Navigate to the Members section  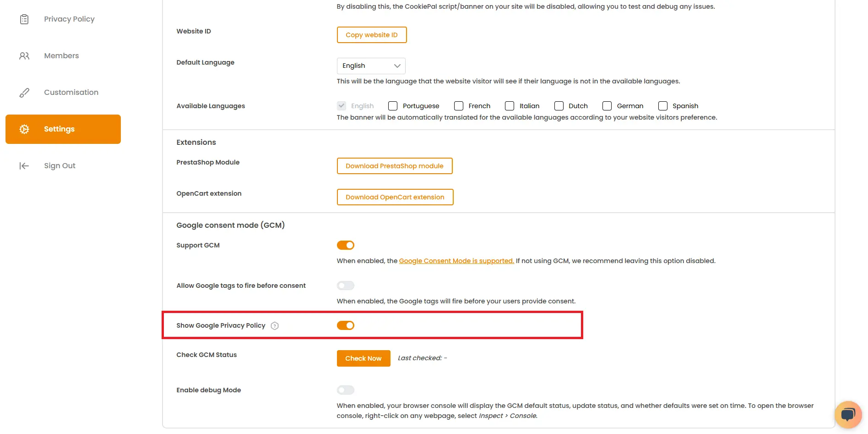click(x=61, y=55)
